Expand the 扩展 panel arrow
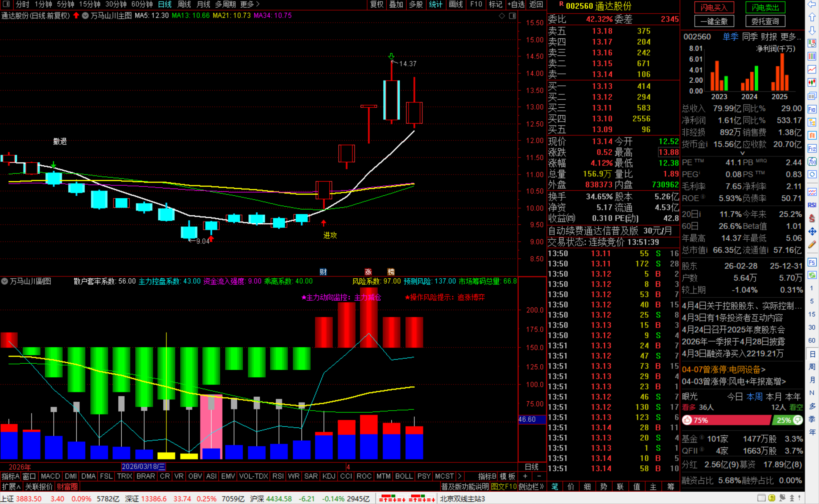Image resolution: width=819 pixels, height=504 pixels. (11, 487)
